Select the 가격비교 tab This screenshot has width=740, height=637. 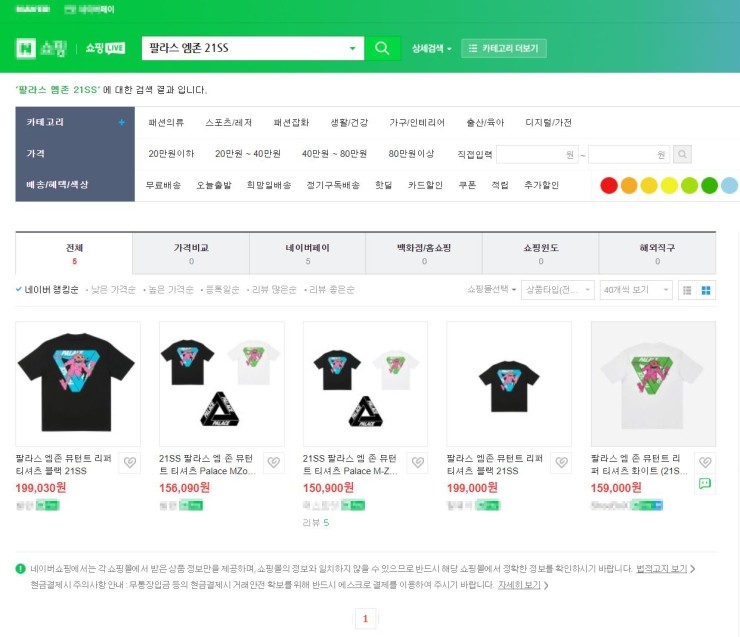point(191,254)
